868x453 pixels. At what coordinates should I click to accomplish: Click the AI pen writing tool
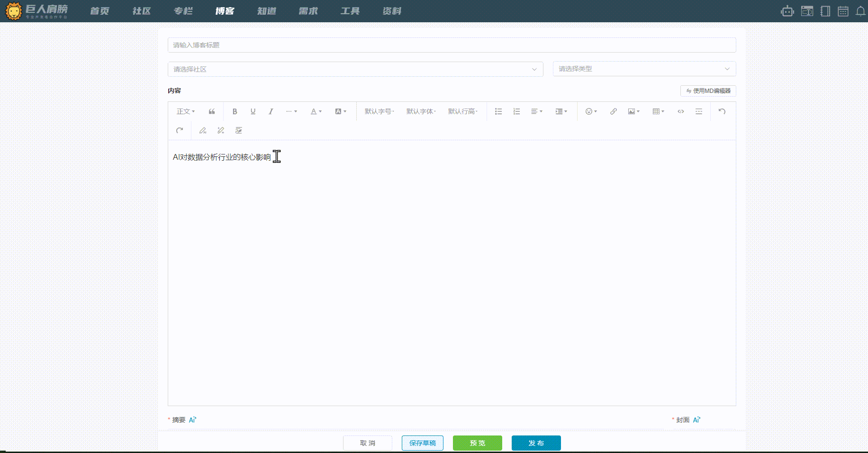pos(203,130)
